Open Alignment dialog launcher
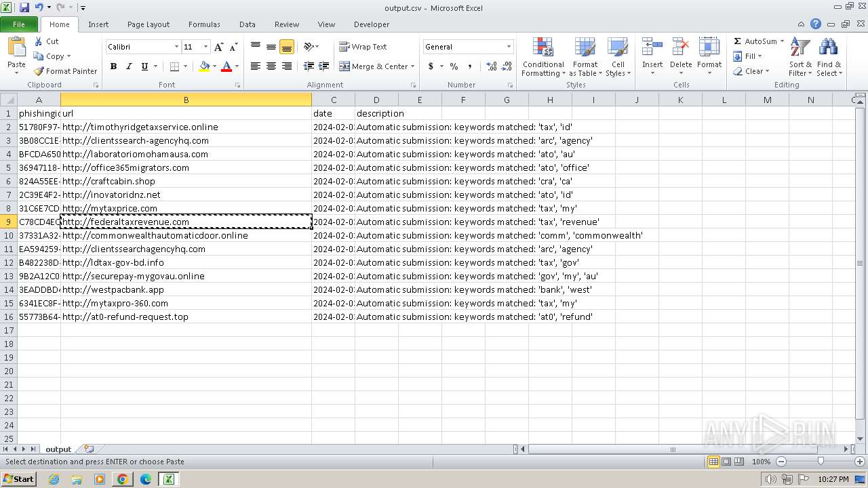The image size is (868, 488). coord(414,85)
